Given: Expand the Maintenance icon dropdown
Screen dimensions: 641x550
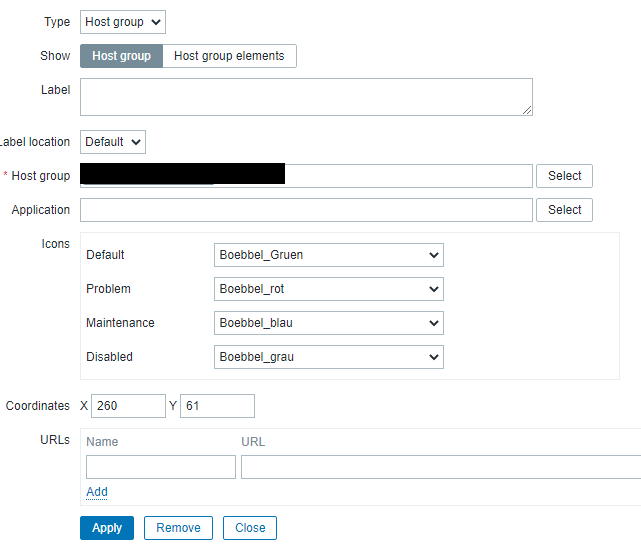Looking at the screenshot, I should [x=329, y=323].
